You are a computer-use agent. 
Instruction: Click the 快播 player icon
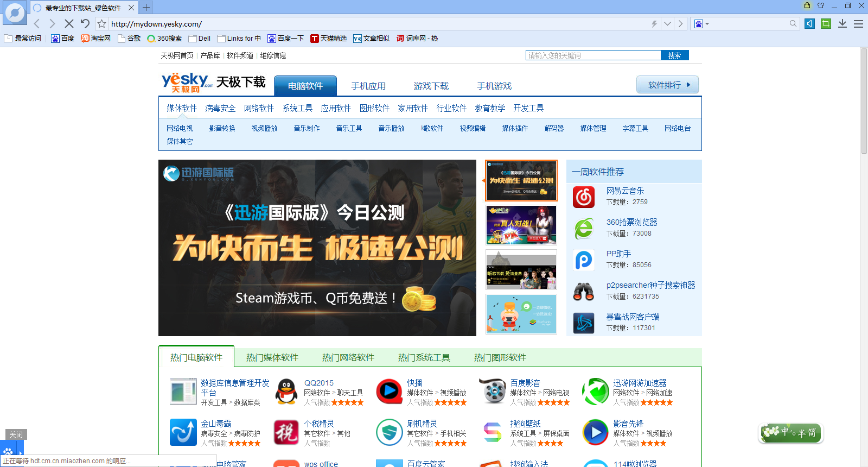(x=389, y=392)
